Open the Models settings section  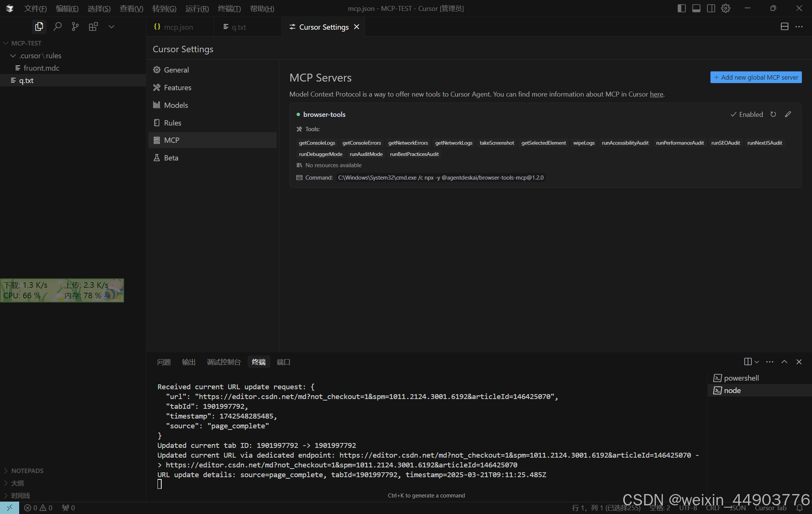[176, 105]
